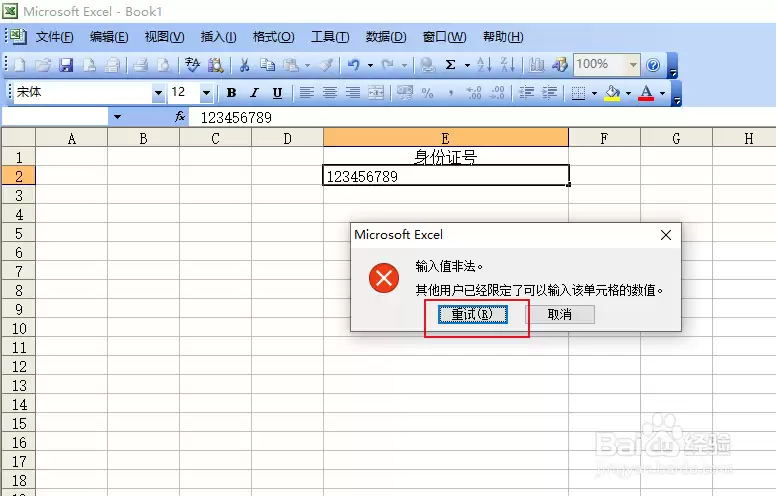Click Merge and Center icon
The image size is (776, 496).
click(376, 93)
